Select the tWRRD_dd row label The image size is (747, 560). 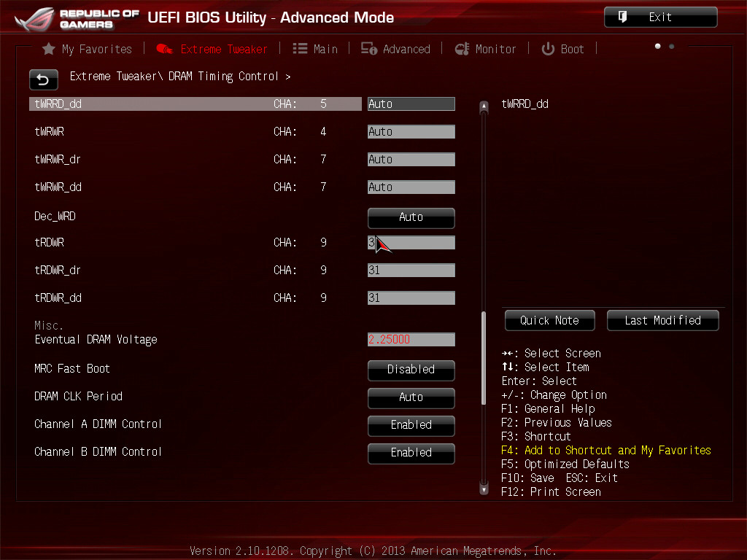click(x=58, y=104)
